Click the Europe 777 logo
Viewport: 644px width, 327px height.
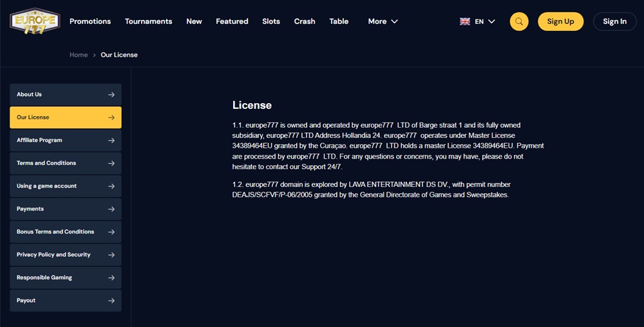(35, 21)
